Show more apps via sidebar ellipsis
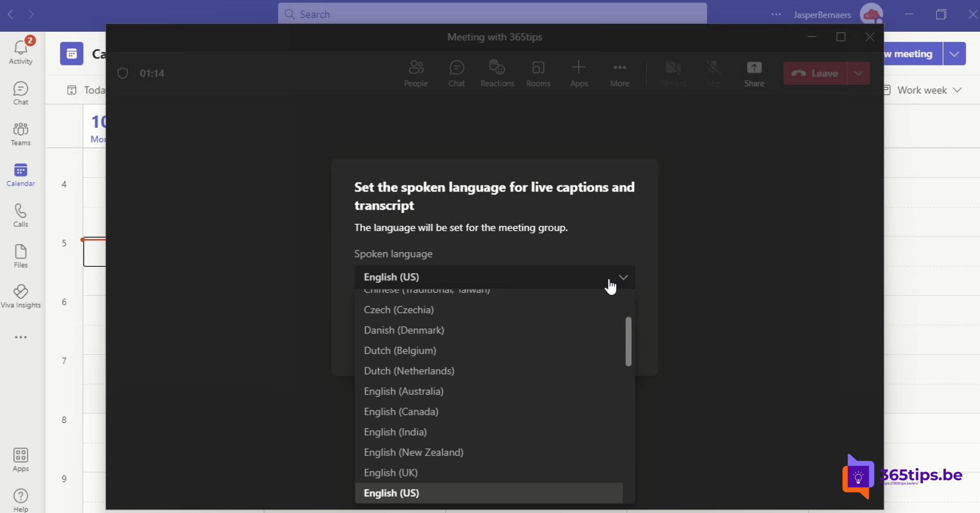980x513 pixels. pyautogui.click(x=20, y=337)
